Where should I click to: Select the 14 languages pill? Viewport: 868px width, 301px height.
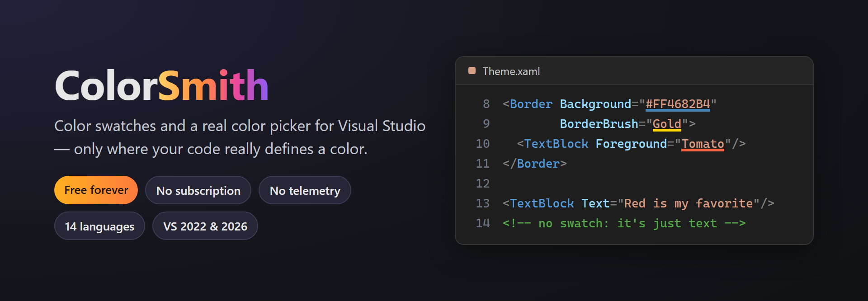tap(99, 226)
